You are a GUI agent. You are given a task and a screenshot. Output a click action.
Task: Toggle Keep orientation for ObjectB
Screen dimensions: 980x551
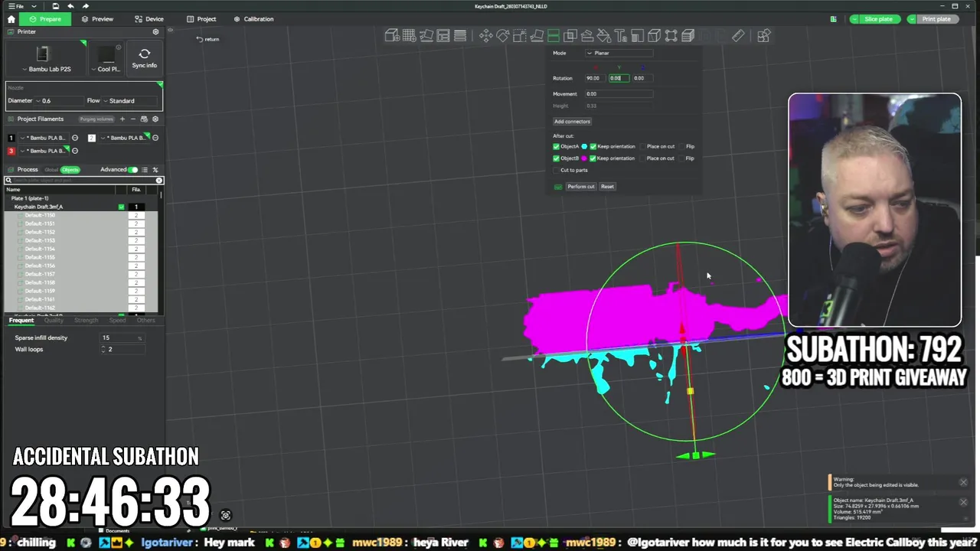(x=593, y=158)
